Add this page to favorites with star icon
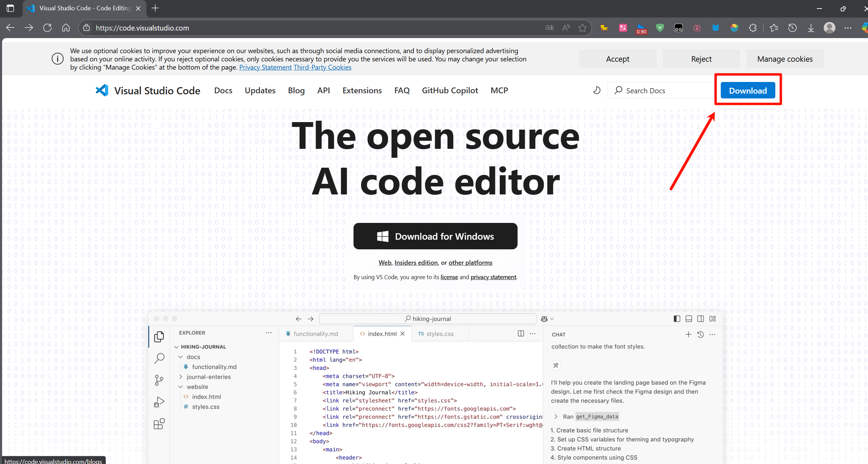The image size is (868, 464). coord(582,28)
